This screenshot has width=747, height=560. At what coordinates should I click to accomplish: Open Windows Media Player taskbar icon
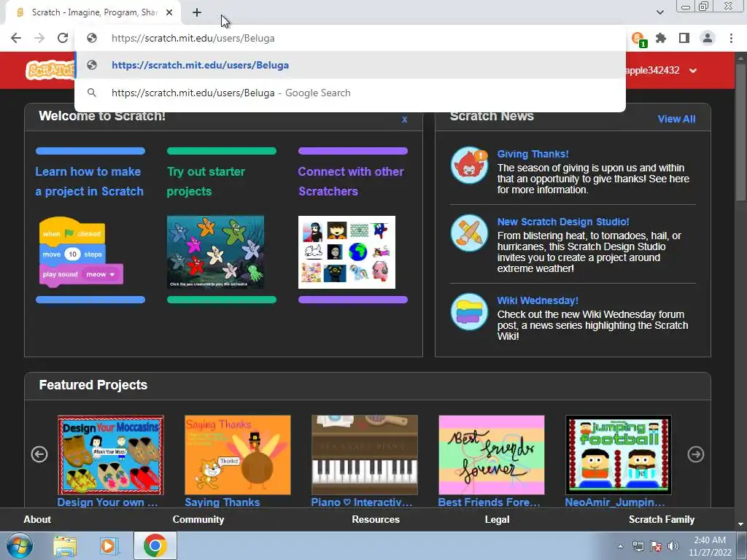click(x=109, y=546)
